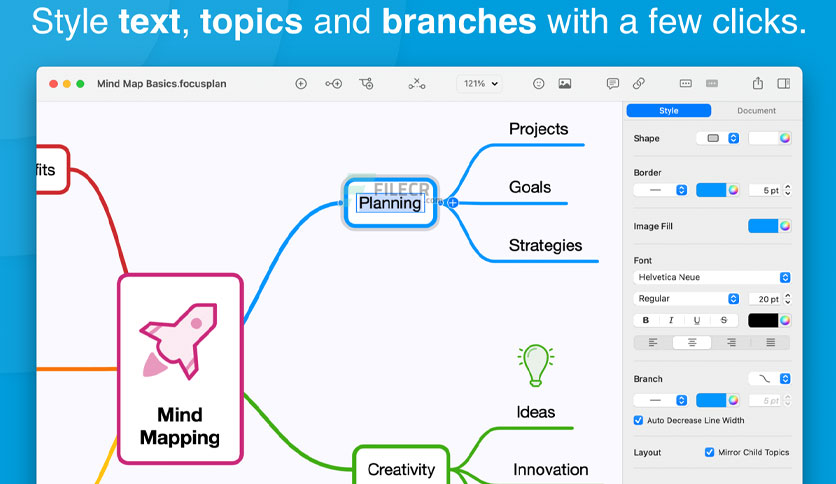Click the add subtopic toolbar icon
The image size is (836, 484).
tap(334, 84)
